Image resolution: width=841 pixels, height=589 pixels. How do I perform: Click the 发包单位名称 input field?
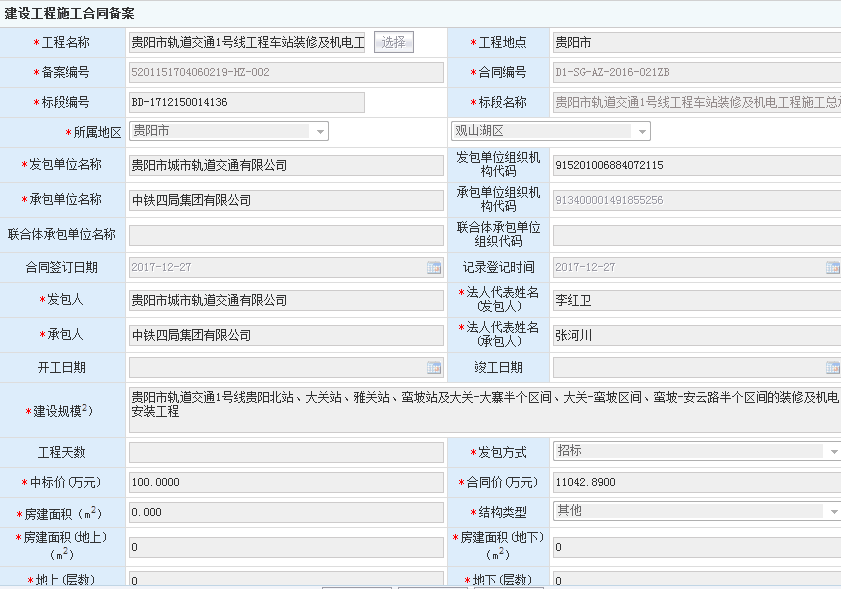tap(286, 166)
